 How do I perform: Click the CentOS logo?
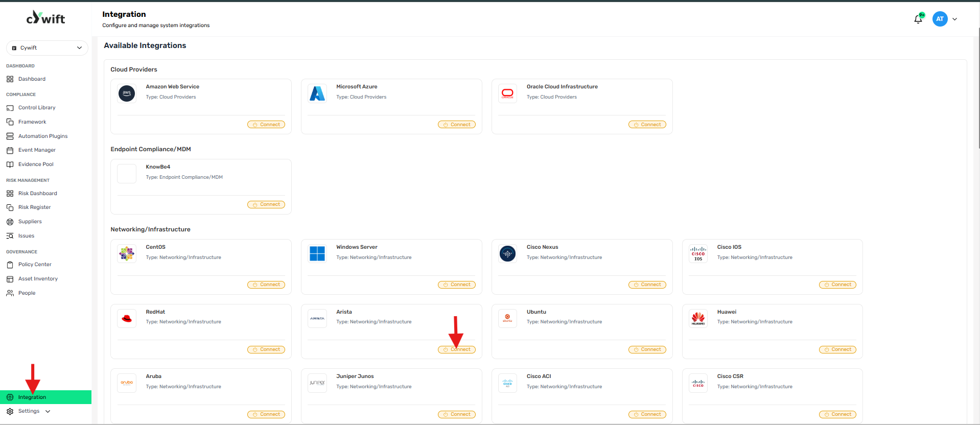coord(127,253)
